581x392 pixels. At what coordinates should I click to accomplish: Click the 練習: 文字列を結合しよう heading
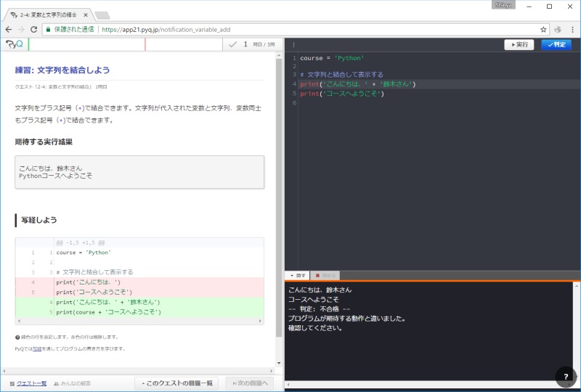62,70
